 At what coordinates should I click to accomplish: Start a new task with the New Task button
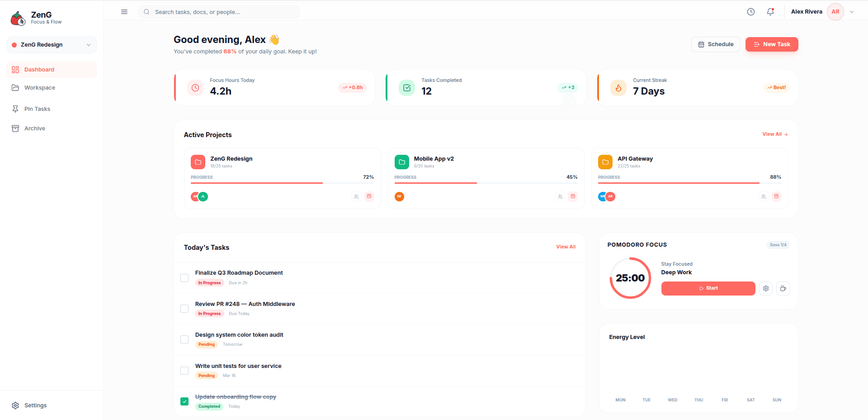pyautogui.click(x=771, y=44)
